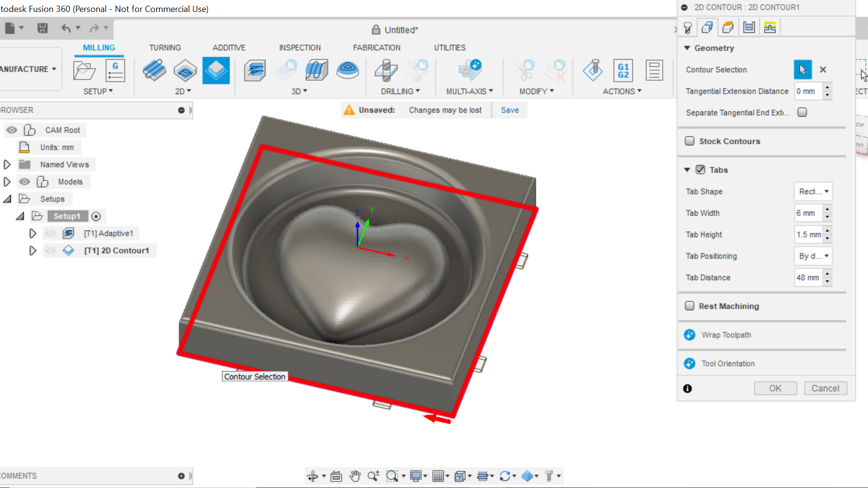Screen dimensions: 868x488
Task: Toggle visibility of 2D Contour1 operation
Action: [x=50, y=250]
